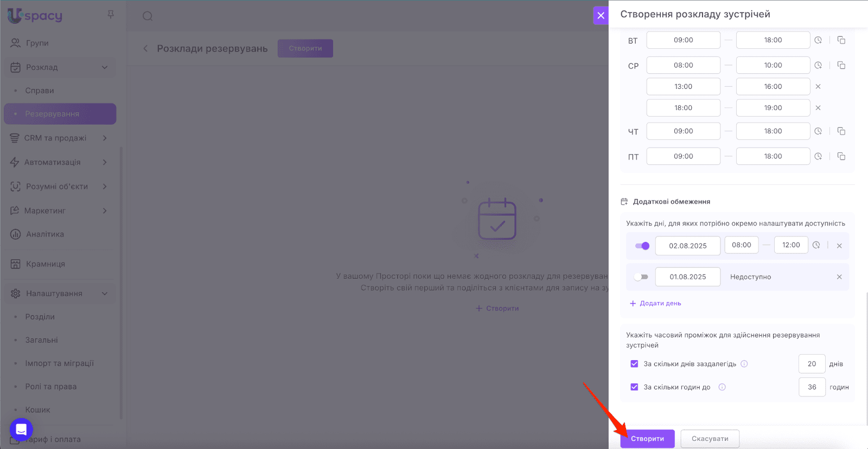This screenshot has height=449, width=868.
Task: Uncheck За скільки годин до checkbox
Action: (x=634, y=387)
